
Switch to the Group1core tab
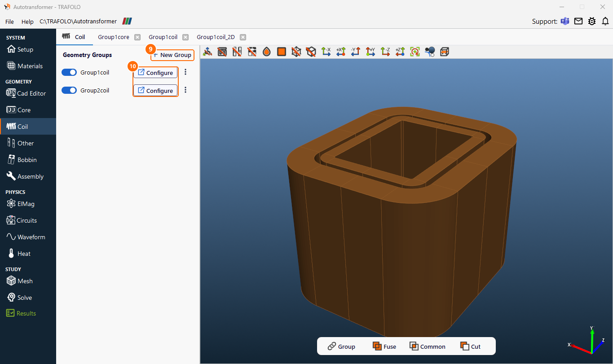click(114, 37)
